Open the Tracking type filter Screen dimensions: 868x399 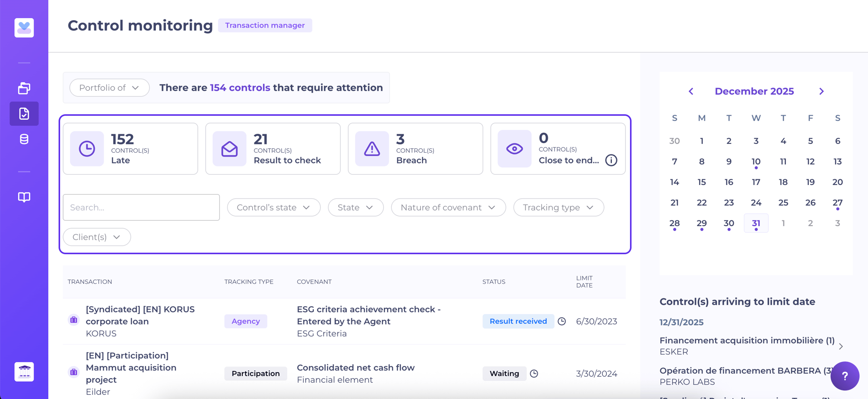point(558,207)
